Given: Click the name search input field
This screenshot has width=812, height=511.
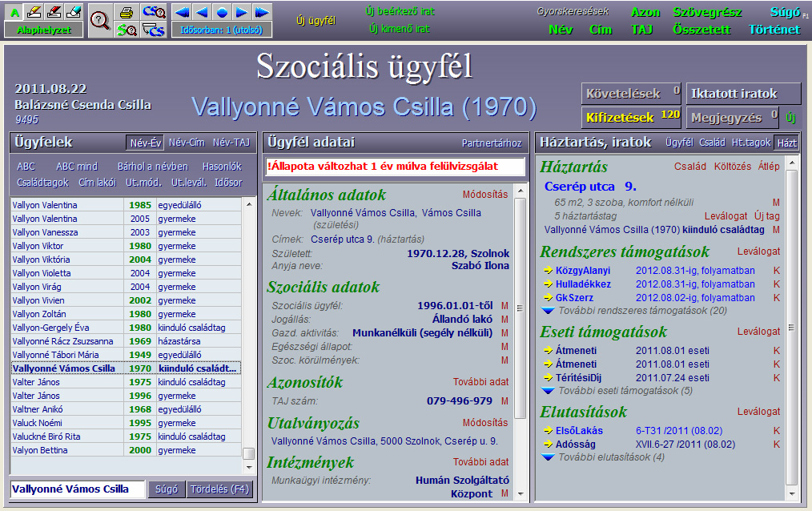Looking at the screenshot, I should pyautogui.click(x=77, y=489).
